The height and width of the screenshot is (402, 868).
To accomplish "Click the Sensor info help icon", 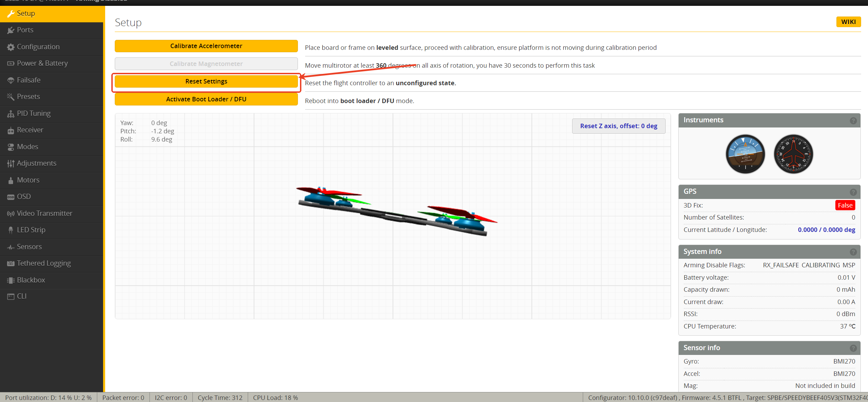I will pos(853,348).
